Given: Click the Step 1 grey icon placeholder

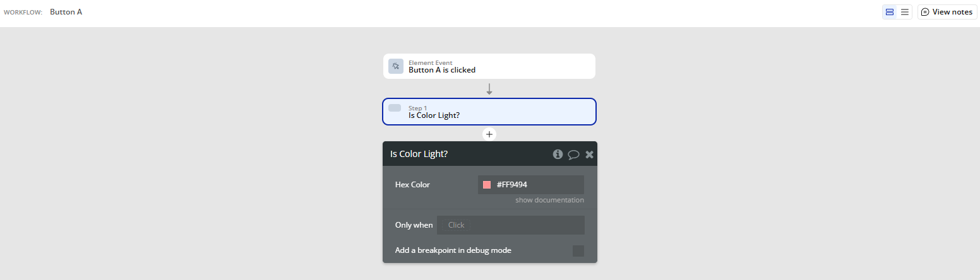Looking at the screenshot, I should pos(395,108).
